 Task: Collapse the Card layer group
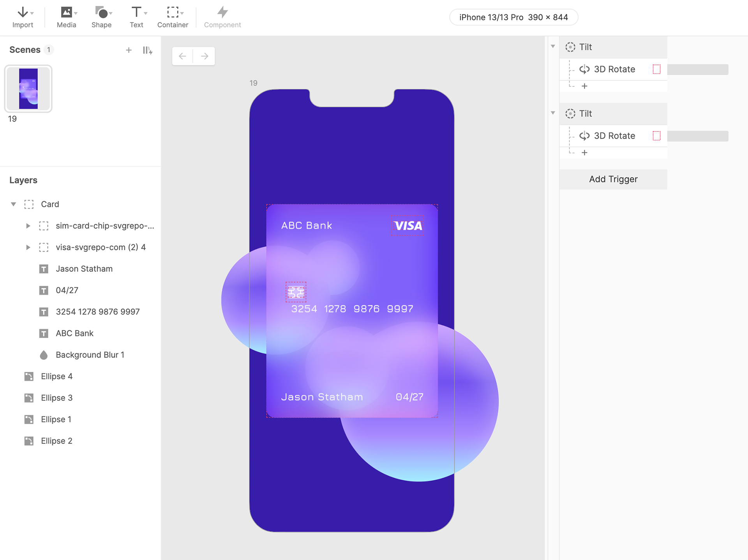(13, 204)
